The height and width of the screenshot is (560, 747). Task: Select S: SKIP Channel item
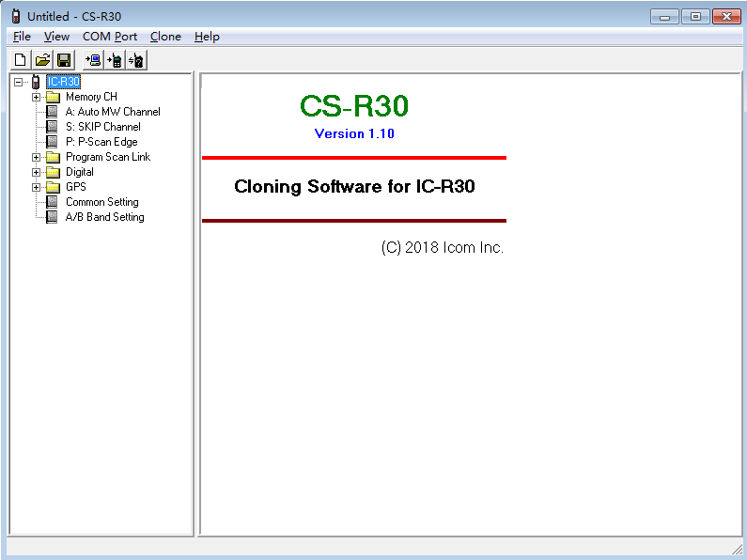point(102,127)
